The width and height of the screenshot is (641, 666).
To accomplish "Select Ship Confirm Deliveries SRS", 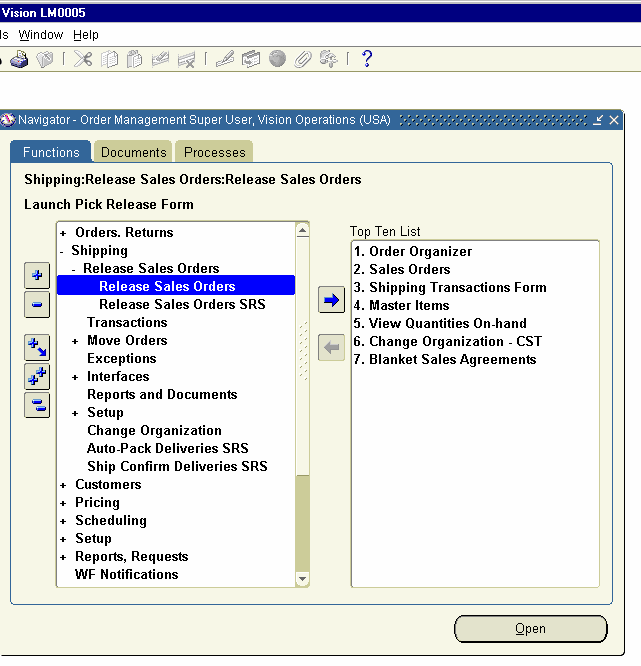I will click(x=177, y=466).
